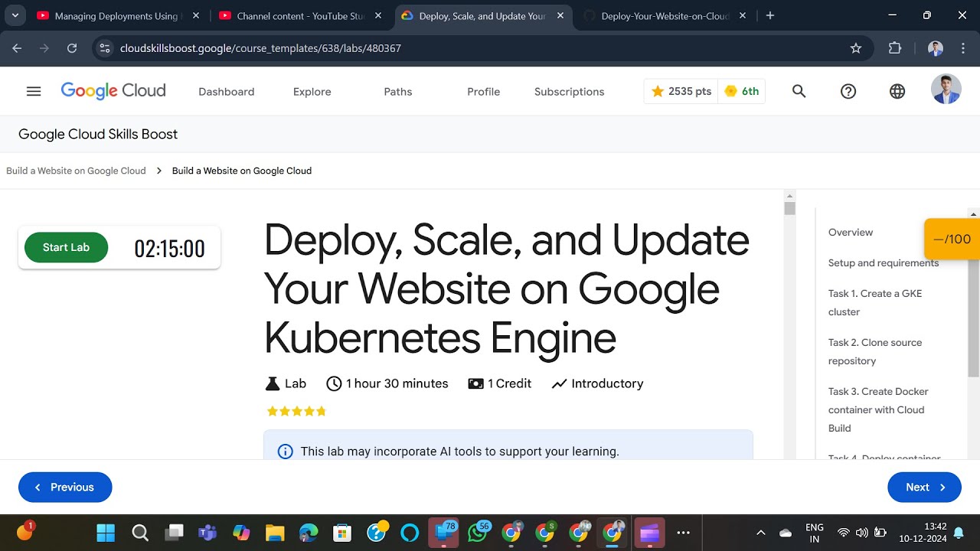The image size is (980, 551).
Task: Click the Previous button
Action: pos(65,487)
